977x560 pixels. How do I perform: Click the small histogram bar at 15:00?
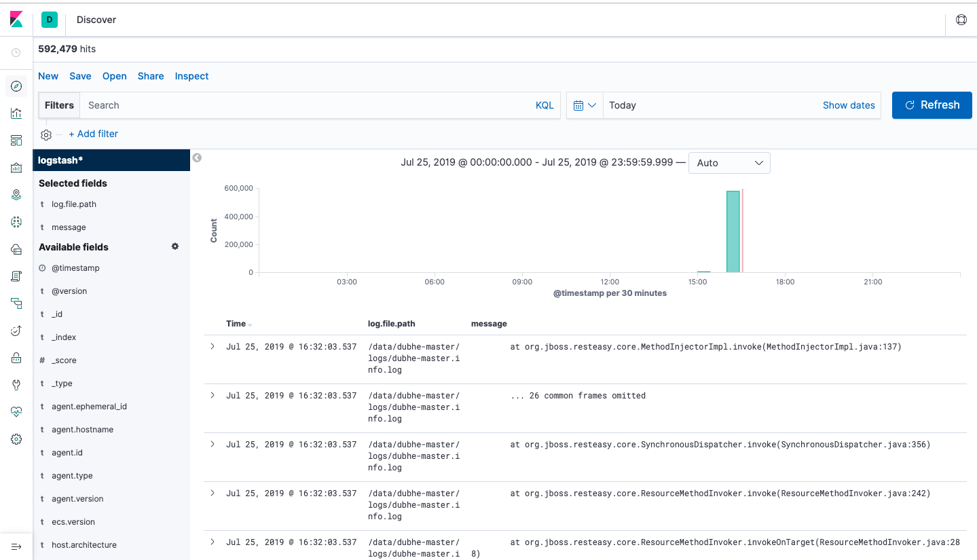pyautogui.click(x=704, y=272)
